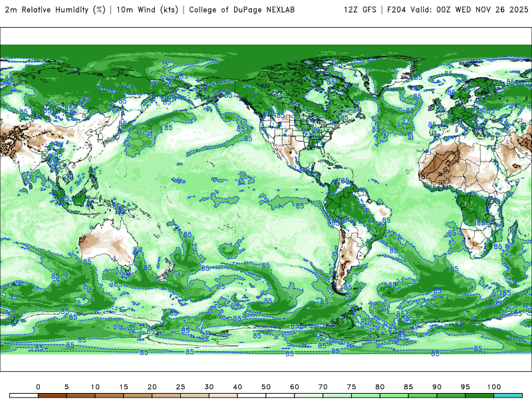
Task: Click the "2m Relative Humidity (%)" title text
Action: tap(55, 9)
